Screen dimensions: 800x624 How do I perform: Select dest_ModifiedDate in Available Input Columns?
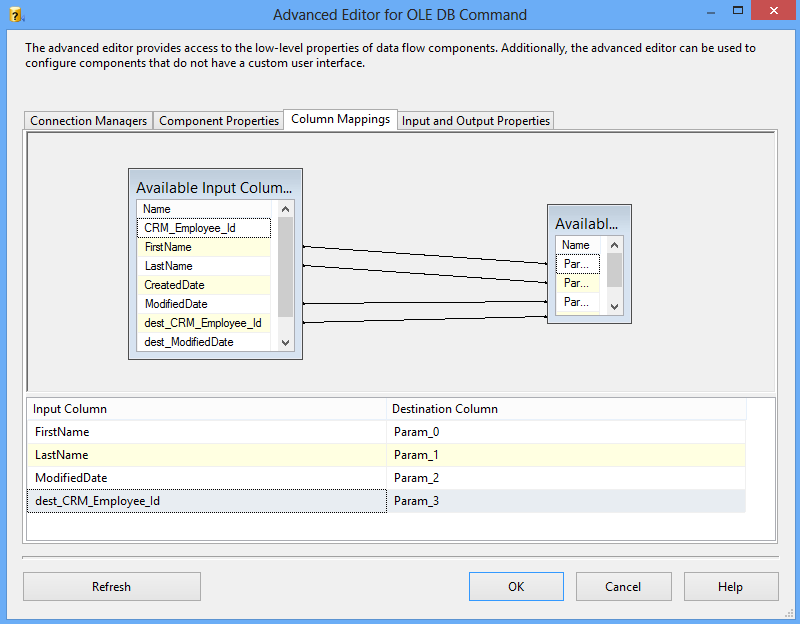pos(204,342)
